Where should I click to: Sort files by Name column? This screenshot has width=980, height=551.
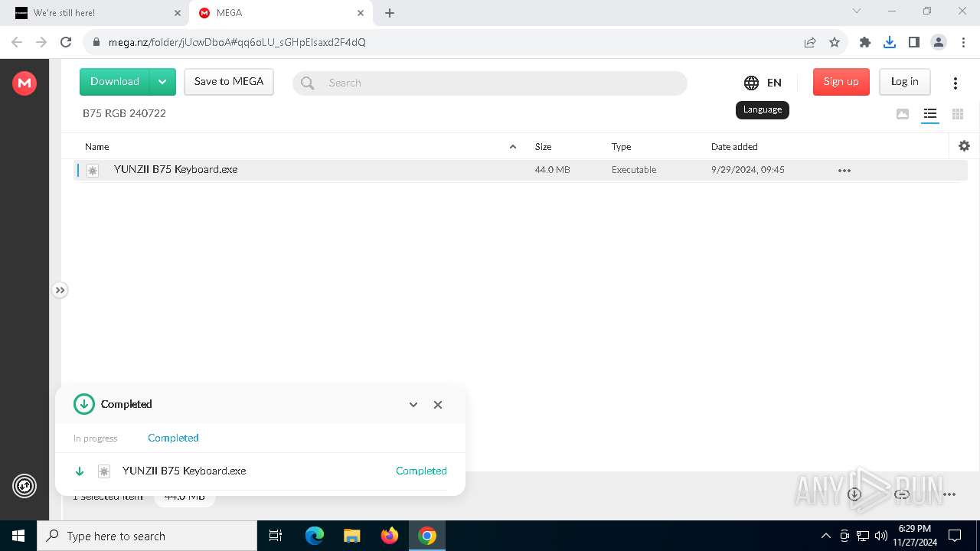97,147
